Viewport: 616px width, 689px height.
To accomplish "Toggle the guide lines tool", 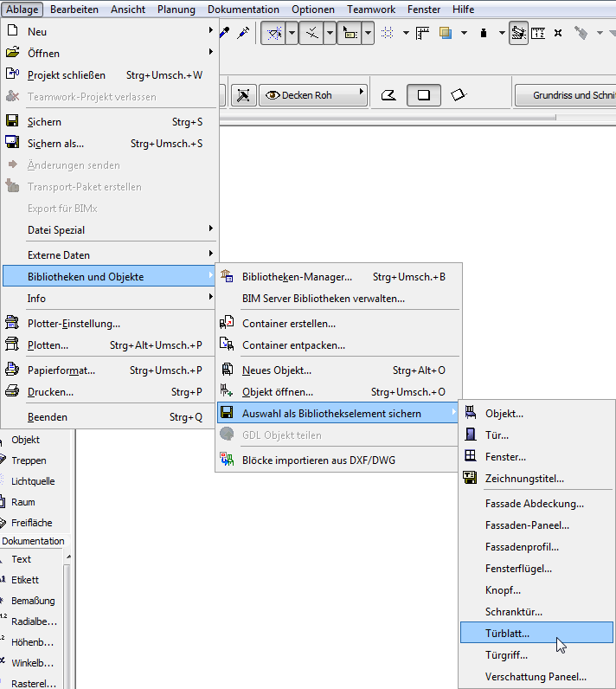I will [x=274, y=33].
